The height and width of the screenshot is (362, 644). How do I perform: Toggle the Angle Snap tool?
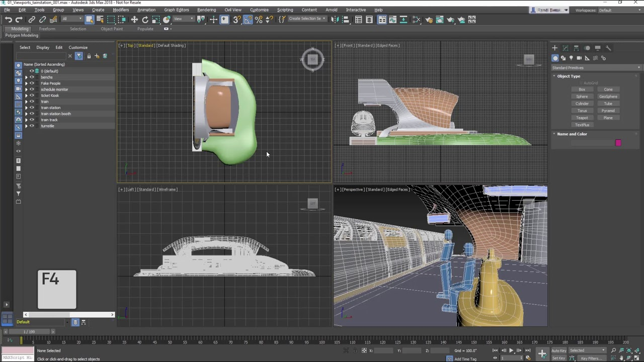click(248, 20)
